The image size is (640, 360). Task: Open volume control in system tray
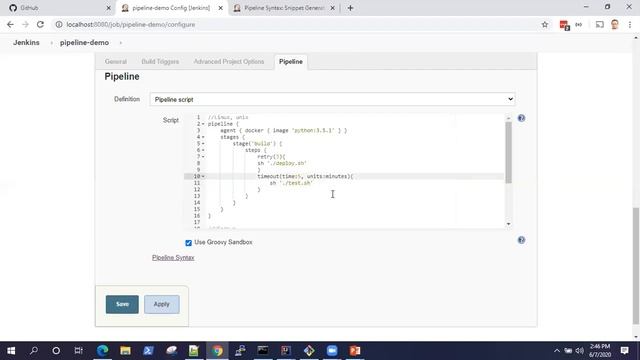(x=580, y=351)
